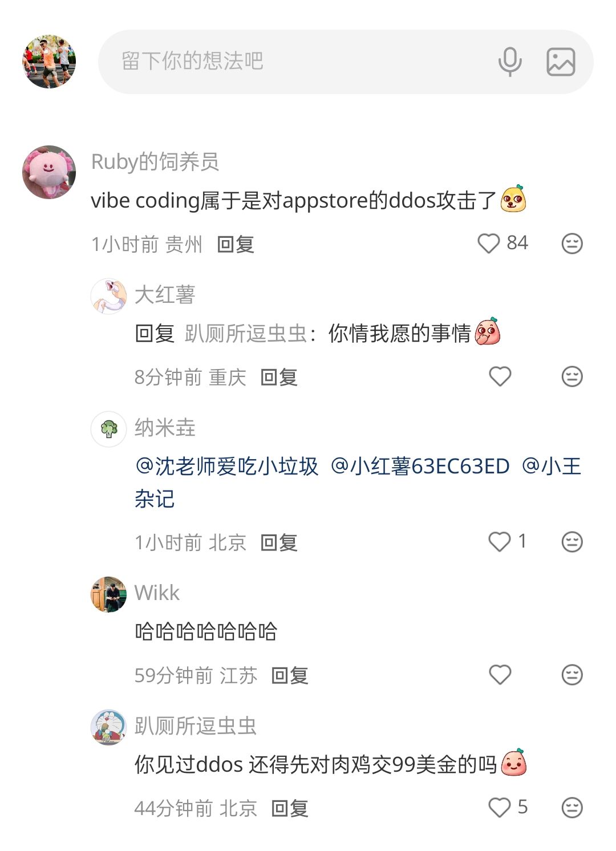Like Wikk's 哈哈哈 comment
The image size is (616, 851).
(x=500, y=675)
